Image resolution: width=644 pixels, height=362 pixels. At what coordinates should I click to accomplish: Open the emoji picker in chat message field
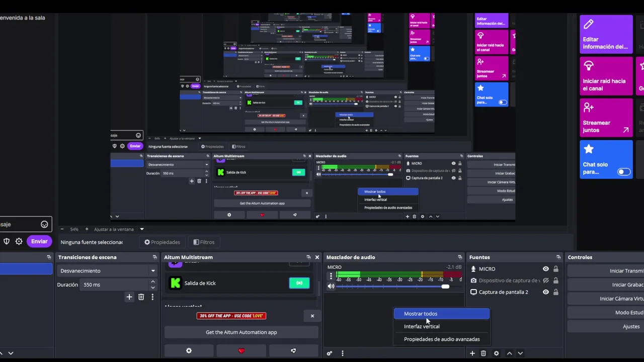click(44, 224)
